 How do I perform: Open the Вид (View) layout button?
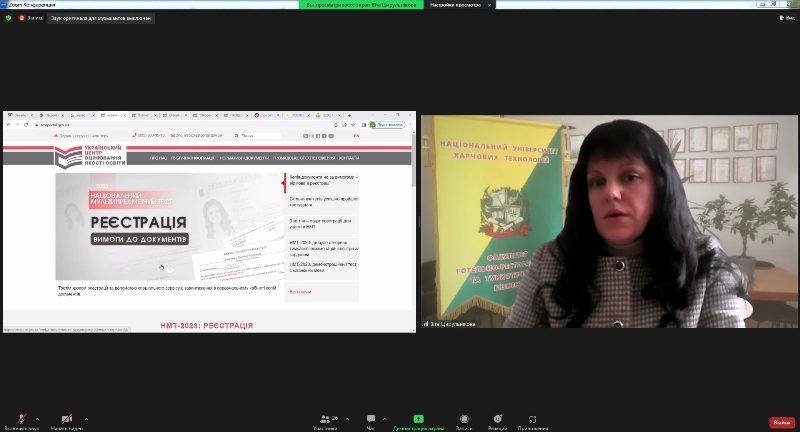tap(787, 18)
